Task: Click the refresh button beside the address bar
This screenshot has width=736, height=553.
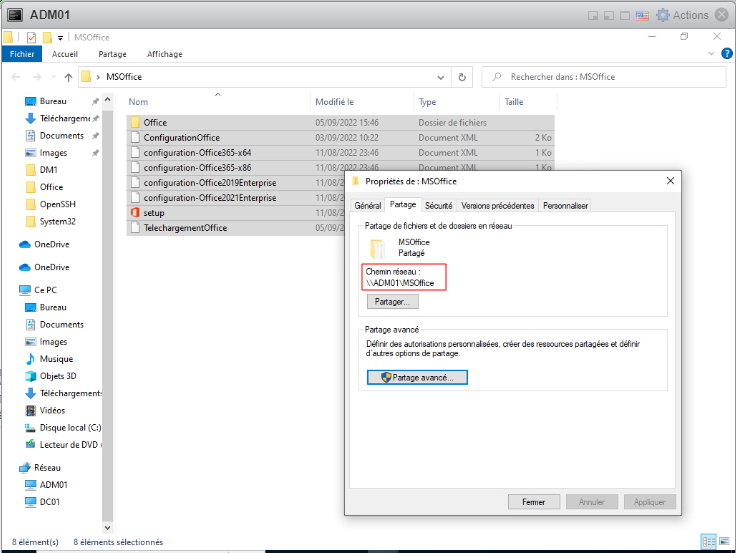Action: click(x=462, y=77)
